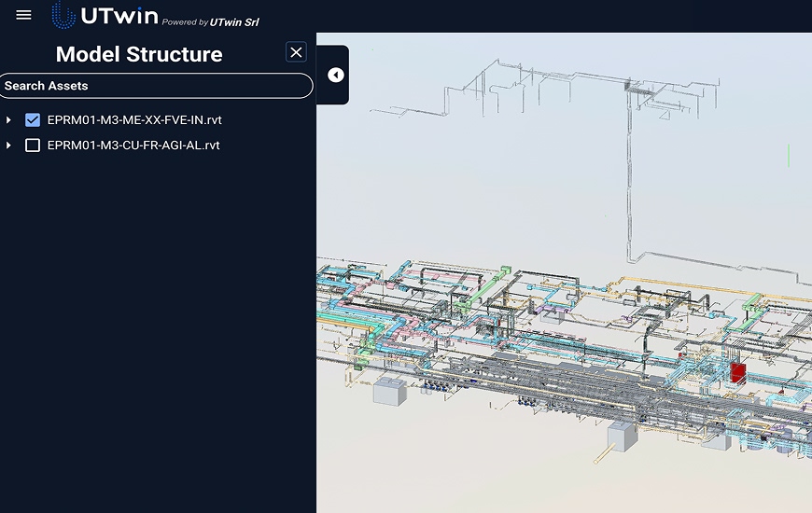The height and width of the screenshot is (513, 812).
Task: Uncheck EPRM01-M3-ME-XX-FVE-IN.rvt model checkbox
Action: click(x=33, y=120)
